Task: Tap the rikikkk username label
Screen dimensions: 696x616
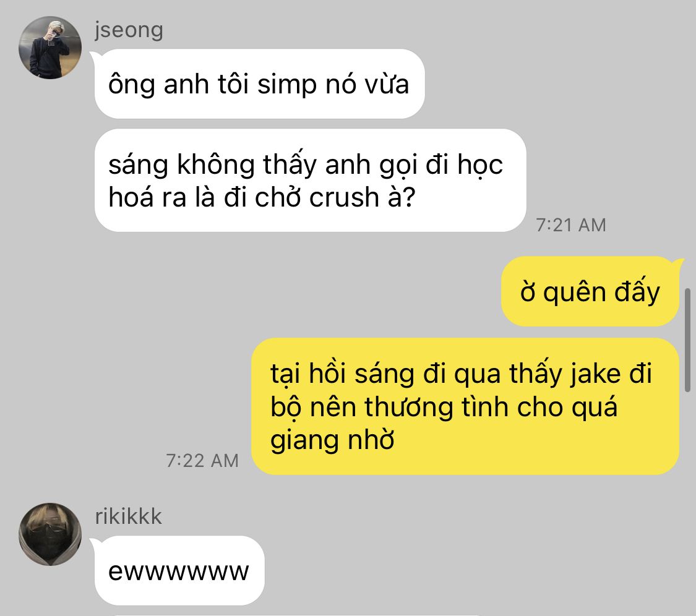Action: pos(128,516)
